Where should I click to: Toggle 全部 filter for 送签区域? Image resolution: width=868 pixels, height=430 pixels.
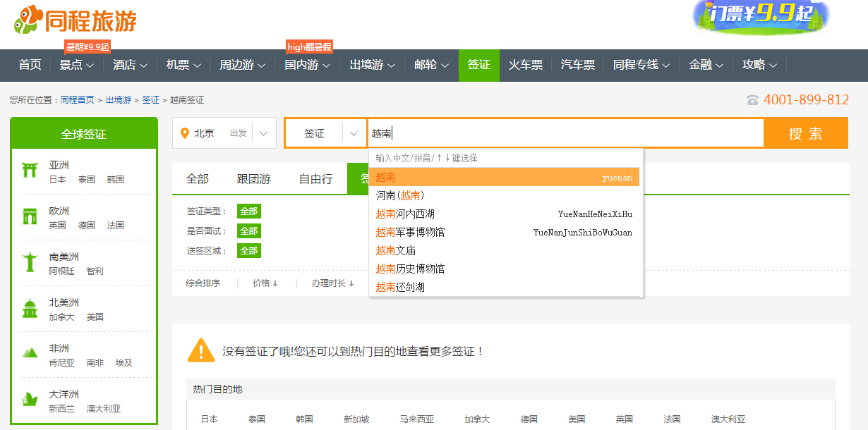pos(248,249)
